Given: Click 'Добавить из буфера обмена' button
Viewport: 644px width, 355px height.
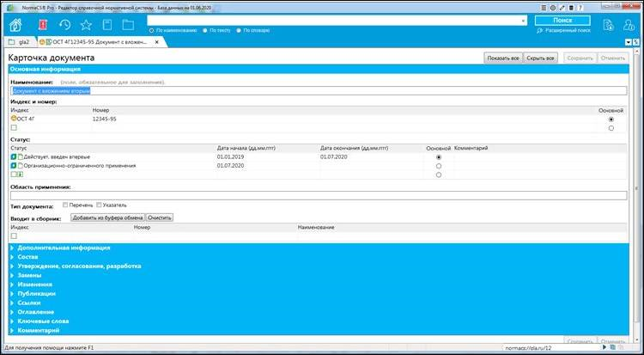Looking at the screenshot, I should point(107,217).
